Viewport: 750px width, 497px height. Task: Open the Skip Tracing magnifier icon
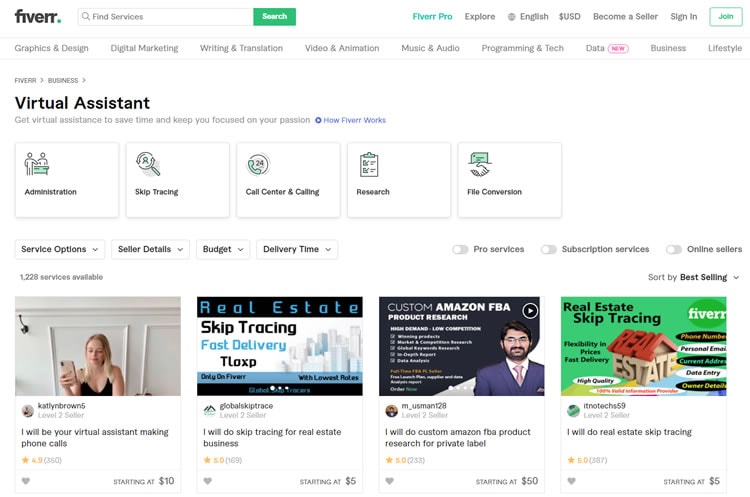tap(148, 164)
